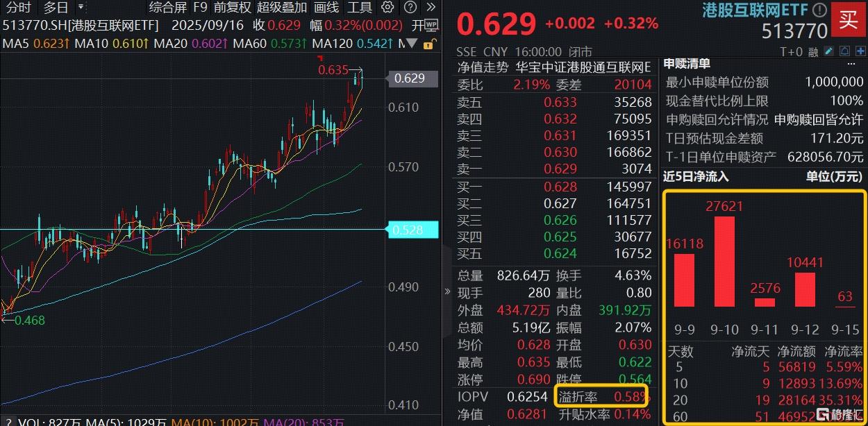Select the 净值走势 tab
The height and width of the screenshot is (426, 868).
483,67
